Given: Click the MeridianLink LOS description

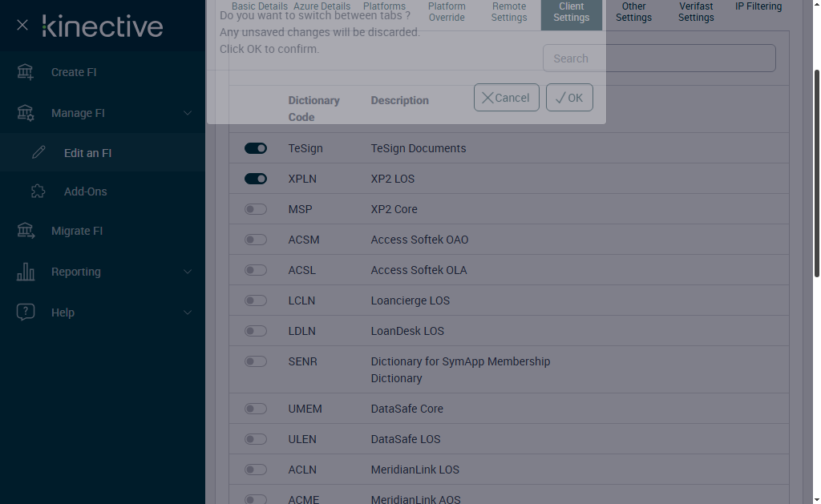Looking at the screenshot, I should [x=415, y=470].
